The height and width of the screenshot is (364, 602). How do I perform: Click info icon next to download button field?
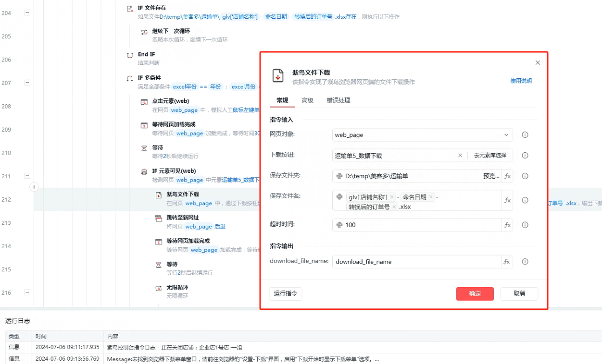coord(525,156)
